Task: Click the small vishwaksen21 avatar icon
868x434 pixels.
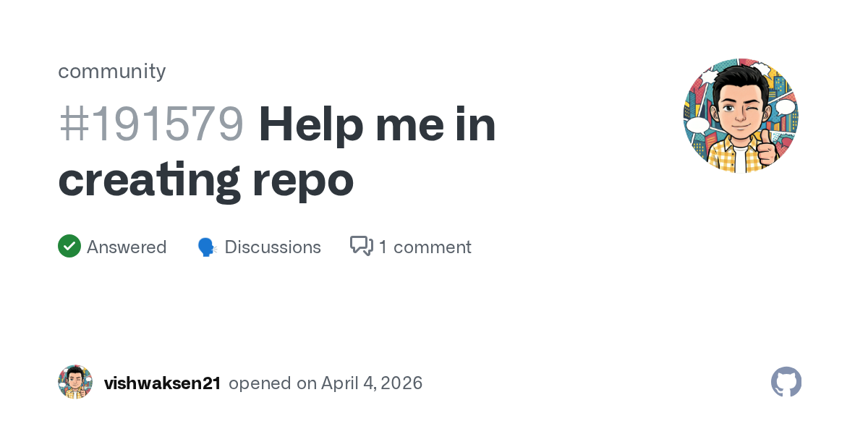Action: [75, 382]
